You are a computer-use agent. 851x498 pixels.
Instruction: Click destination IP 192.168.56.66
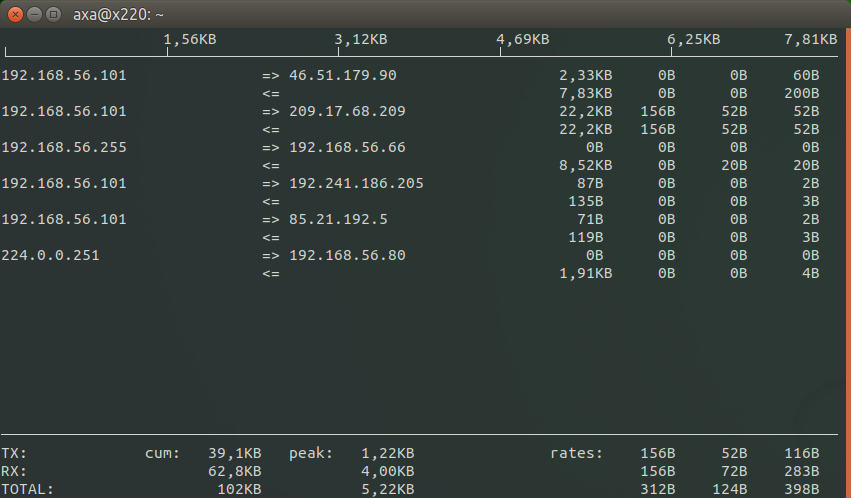(347, 148)
